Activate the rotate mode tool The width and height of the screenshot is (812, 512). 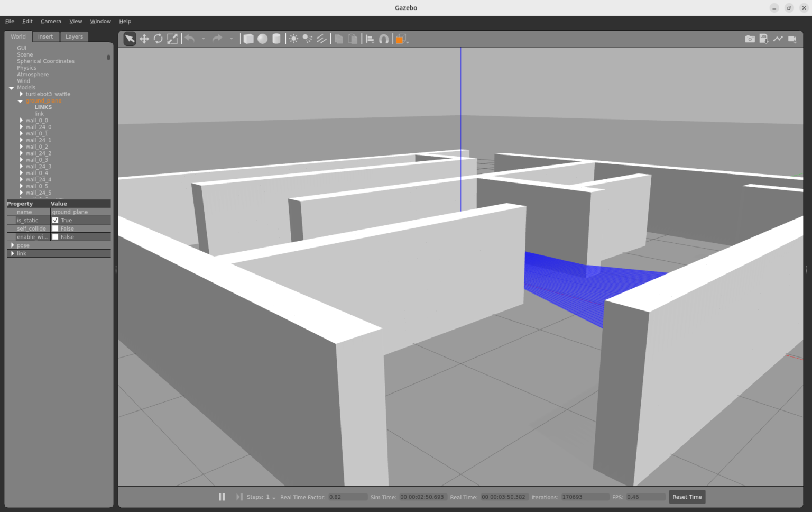tap(158, 38)
